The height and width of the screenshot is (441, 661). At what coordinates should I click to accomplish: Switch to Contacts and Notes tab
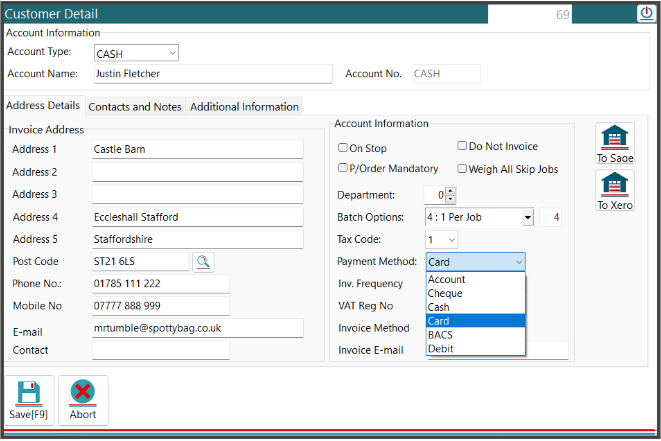[x=135, y=107]
